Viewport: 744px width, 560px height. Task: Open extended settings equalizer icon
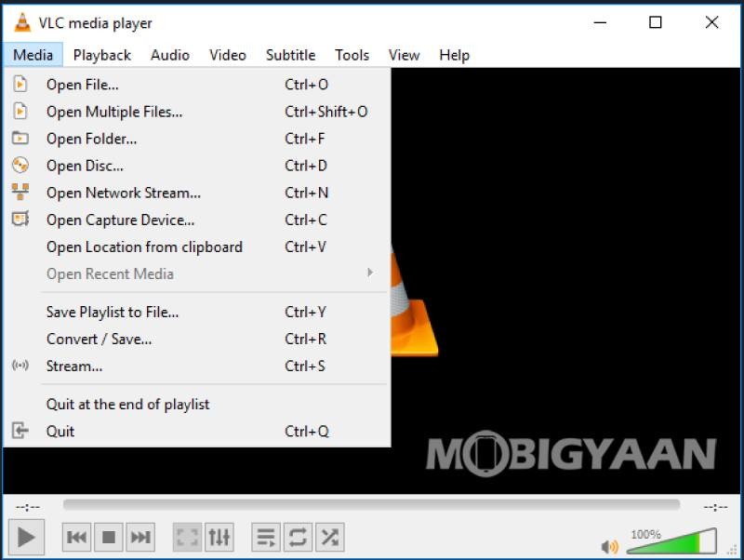[x=219, y=538]
